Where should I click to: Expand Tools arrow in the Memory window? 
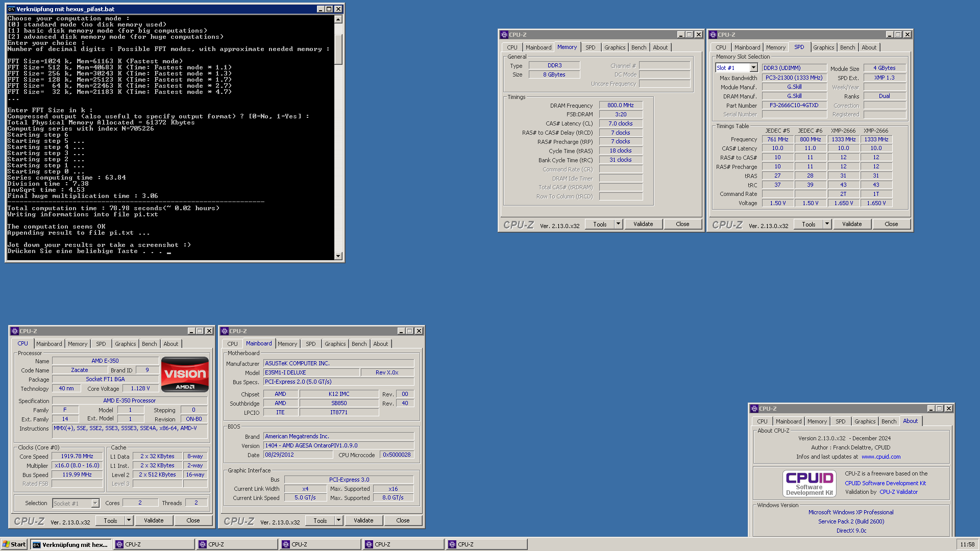[618, 224]
